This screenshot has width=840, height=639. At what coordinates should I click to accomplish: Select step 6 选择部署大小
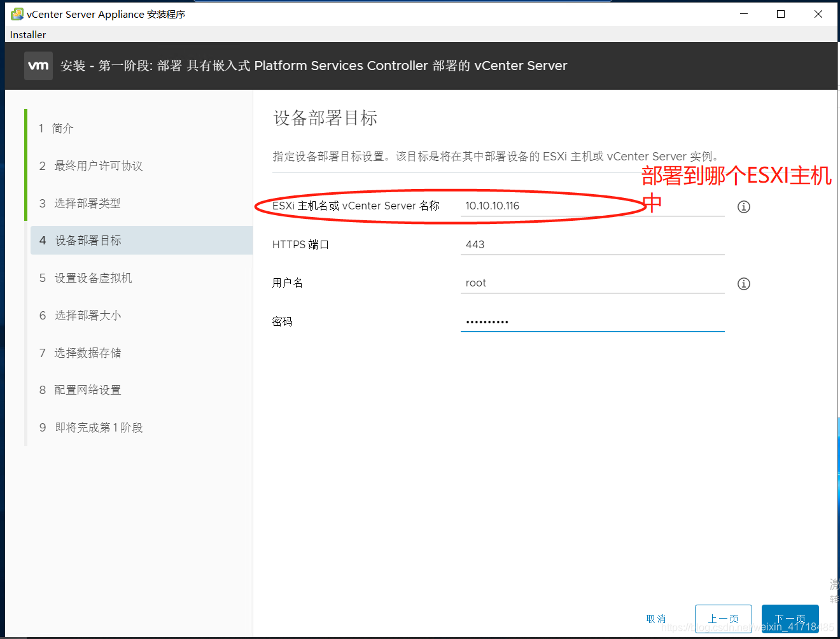[80, 316]
